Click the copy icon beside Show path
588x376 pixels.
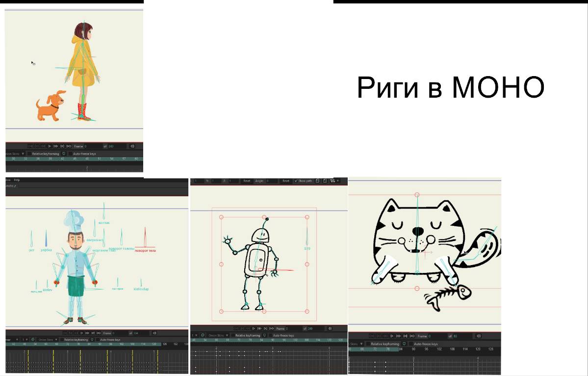(317, 181)
